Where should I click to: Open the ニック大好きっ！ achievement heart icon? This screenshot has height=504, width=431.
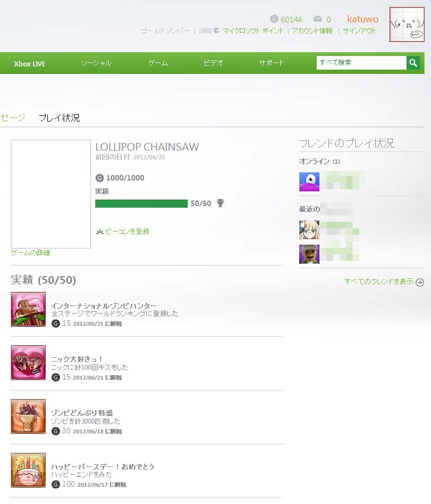28,363
